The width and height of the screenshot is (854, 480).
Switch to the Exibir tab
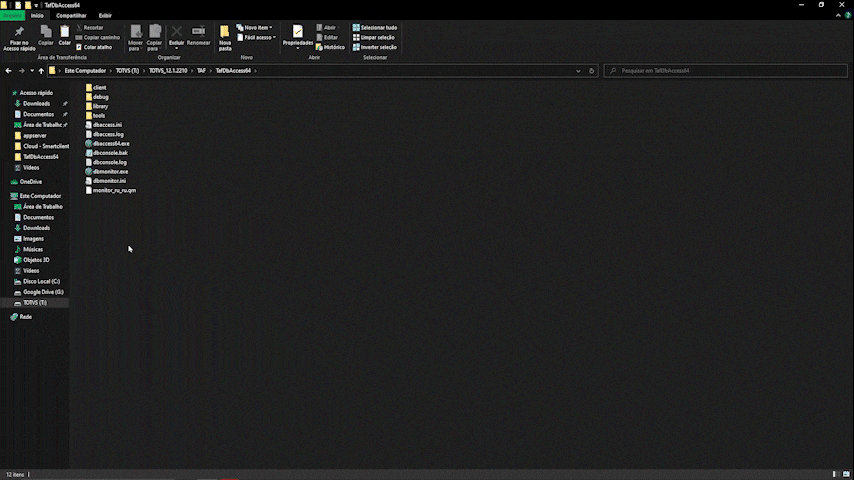point(105,15)
